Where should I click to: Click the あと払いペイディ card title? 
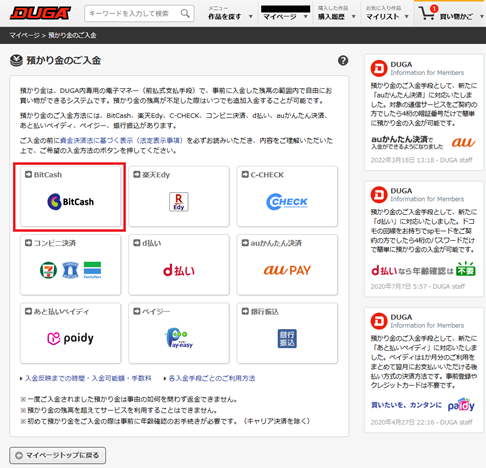click(x=61, y=311)
